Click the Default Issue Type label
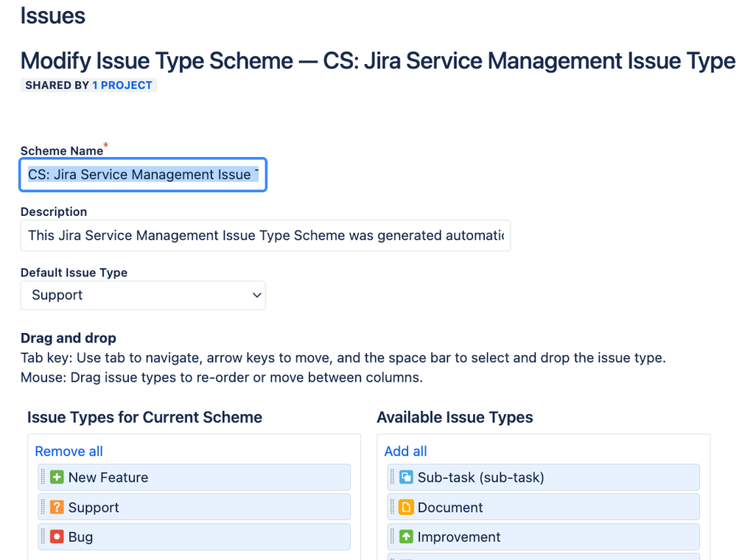Screen dimensions: 736x560 (74, 273)
